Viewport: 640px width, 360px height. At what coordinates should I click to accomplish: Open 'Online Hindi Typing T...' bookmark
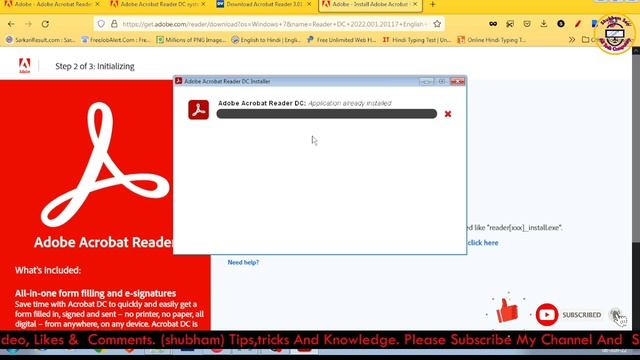[x=491, y=40]
